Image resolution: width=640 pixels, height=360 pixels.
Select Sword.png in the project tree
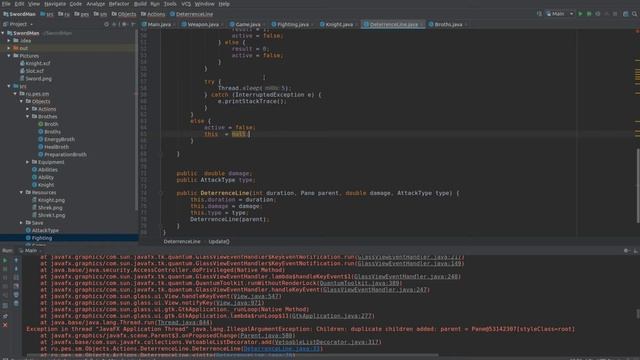pos(38,79)
